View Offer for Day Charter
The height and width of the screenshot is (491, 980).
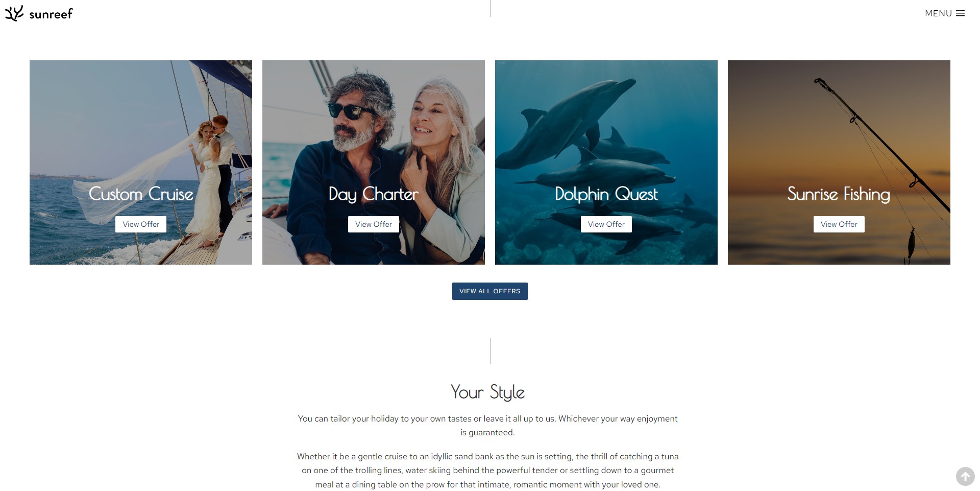(x=374, y=224)
